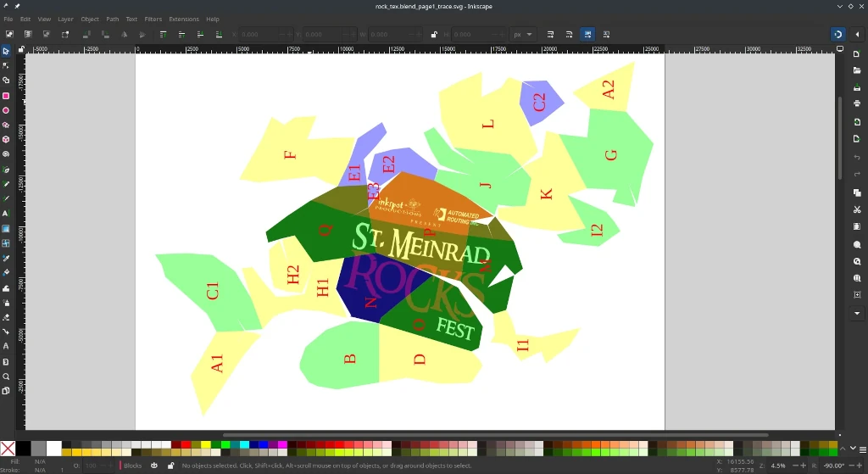Select the Eraser tool

(6, 317)
